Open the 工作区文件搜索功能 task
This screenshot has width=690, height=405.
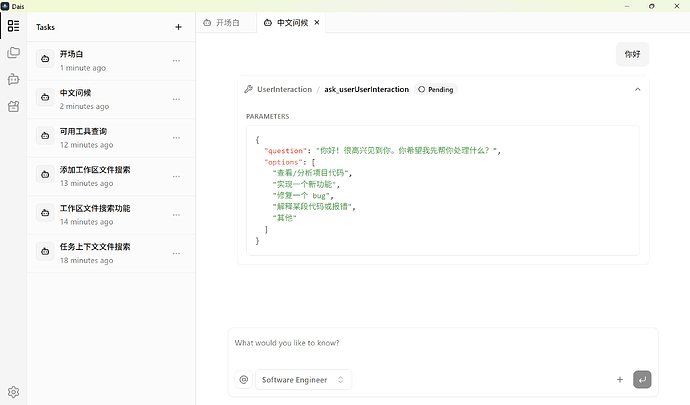[x=111, y=215]
